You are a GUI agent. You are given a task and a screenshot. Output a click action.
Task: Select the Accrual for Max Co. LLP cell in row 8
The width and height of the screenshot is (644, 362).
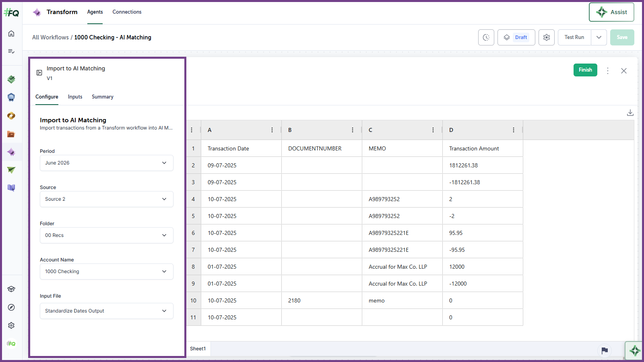402,267
